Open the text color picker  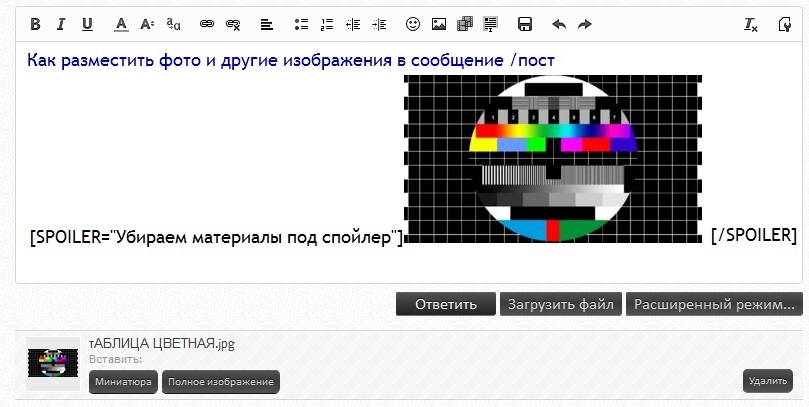tap(121, 24)
